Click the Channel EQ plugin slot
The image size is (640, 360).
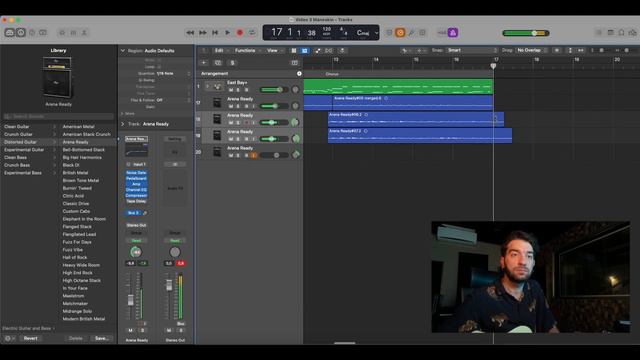[136, 190]
